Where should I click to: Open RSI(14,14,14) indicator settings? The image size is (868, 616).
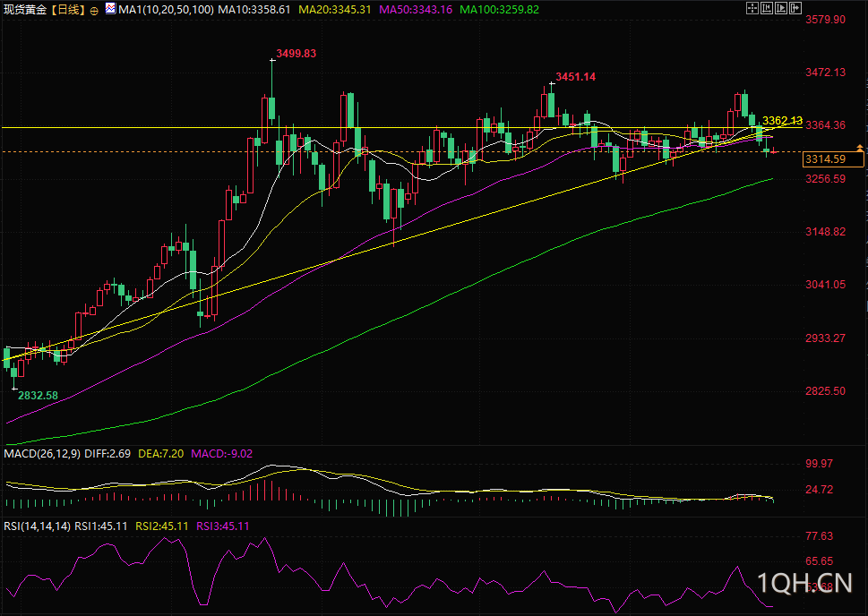pyautogui.click(x=37, y=526)
